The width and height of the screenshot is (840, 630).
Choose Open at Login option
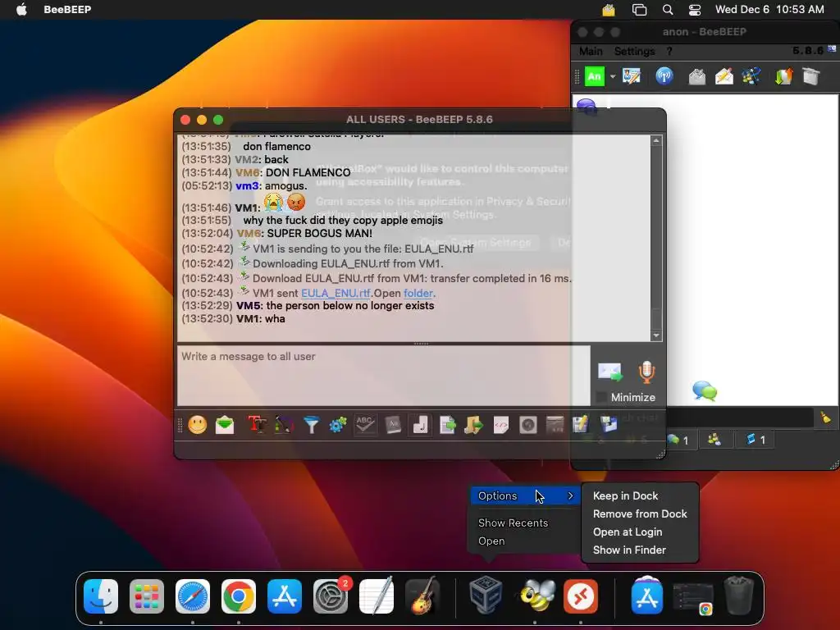pyautogui.click(x=628, y=532)
